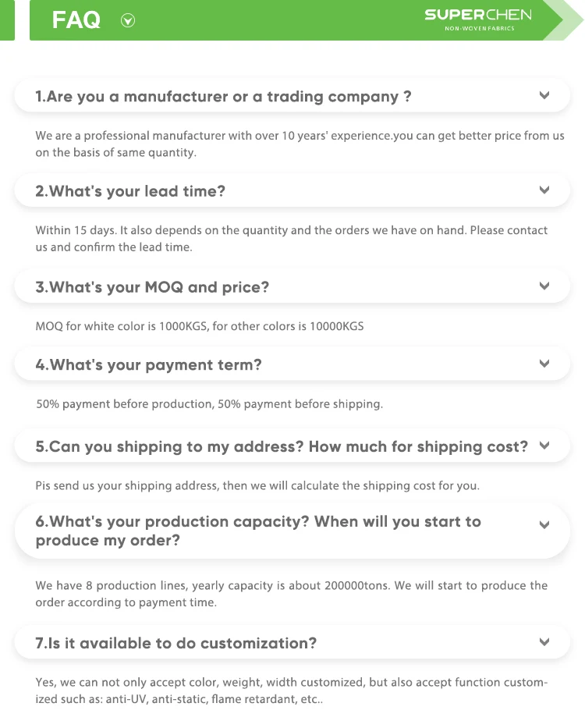Screen dimensions: 585x728
Task: Click the "What's your MOQ and price?" heading
Action: point(152,287)
